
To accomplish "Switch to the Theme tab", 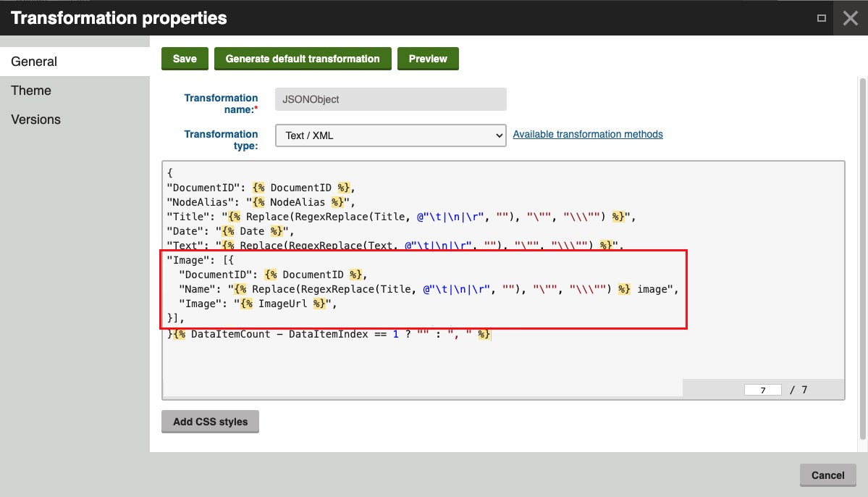I will 31,91.
